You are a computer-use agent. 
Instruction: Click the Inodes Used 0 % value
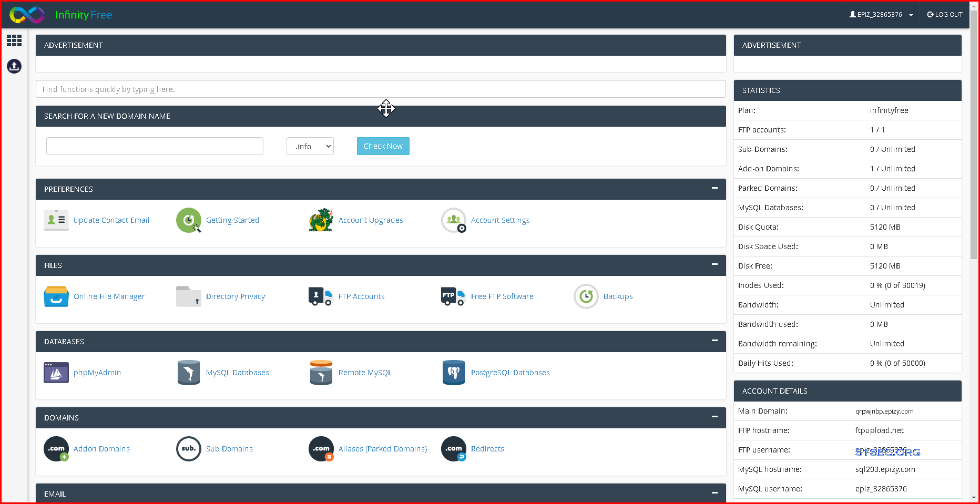[898, 285]
